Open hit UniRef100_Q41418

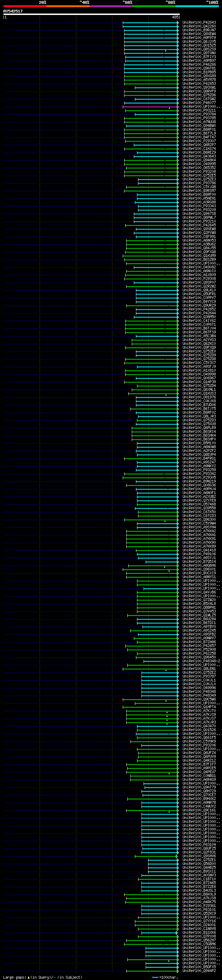pyautogui.click(x=199, y=550)
